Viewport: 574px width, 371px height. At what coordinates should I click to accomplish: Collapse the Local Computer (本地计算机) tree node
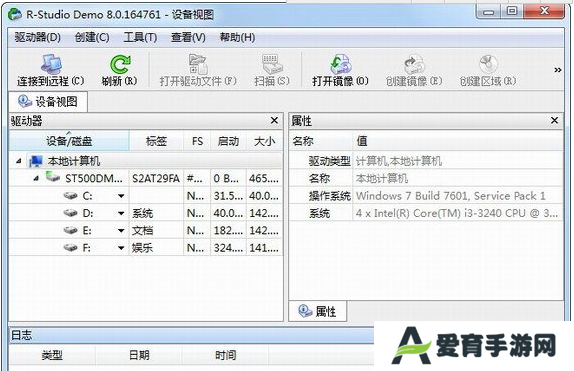coord(19,161)
